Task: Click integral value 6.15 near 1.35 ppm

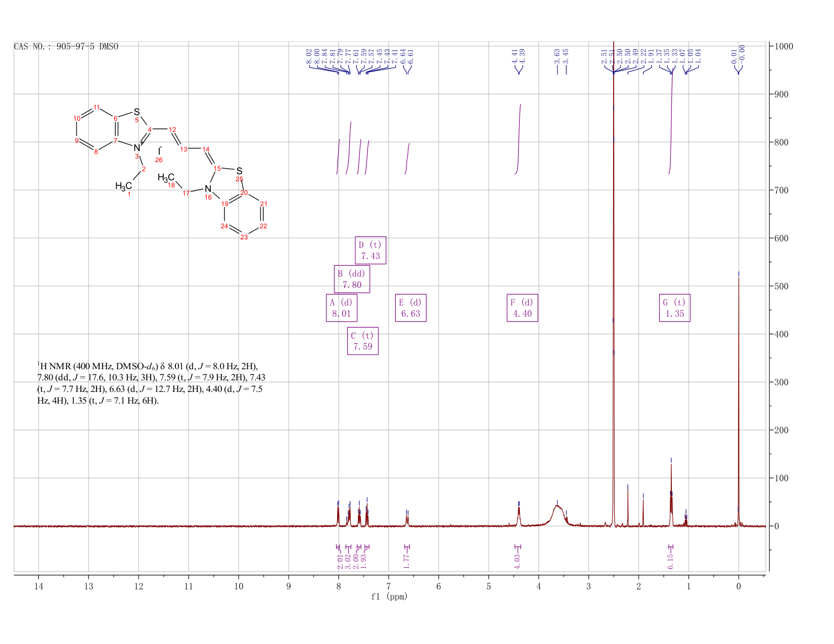Action: click(x=670, y=561)
